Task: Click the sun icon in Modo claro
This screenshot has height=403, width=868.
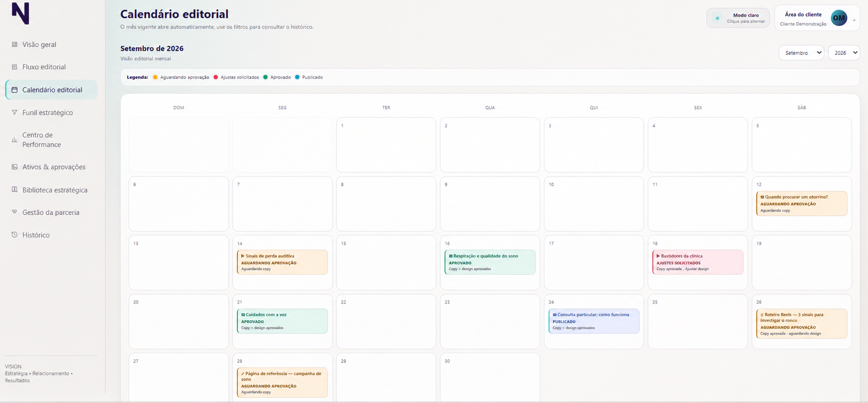Action: pos(718,18)
